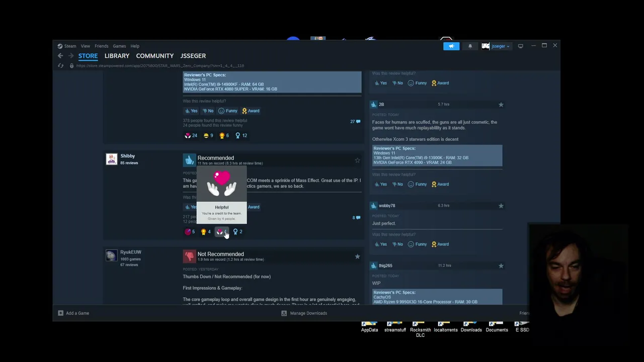The image size is (644, 362).
Task: Mark the top left review as Funny
Action: coord(228,111)
